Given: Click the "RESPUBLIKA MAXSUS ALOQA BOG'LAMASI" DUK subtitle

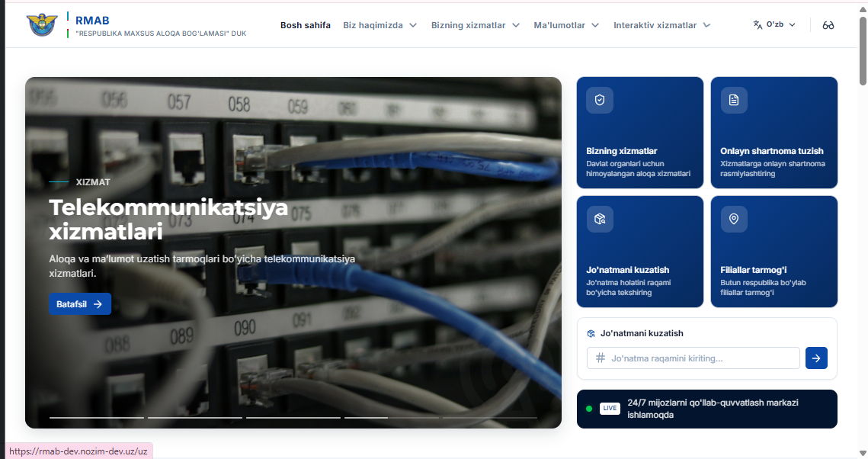Looking at the screenshot, I should tap(161, 34).
